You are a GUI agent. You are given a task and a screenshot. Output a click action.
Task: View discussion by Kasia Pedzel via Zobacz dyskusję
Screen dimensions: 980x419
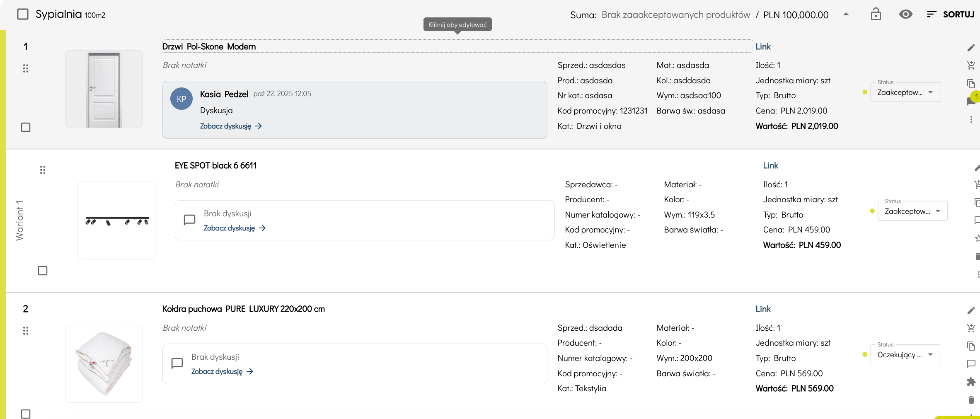coord(230,126)
